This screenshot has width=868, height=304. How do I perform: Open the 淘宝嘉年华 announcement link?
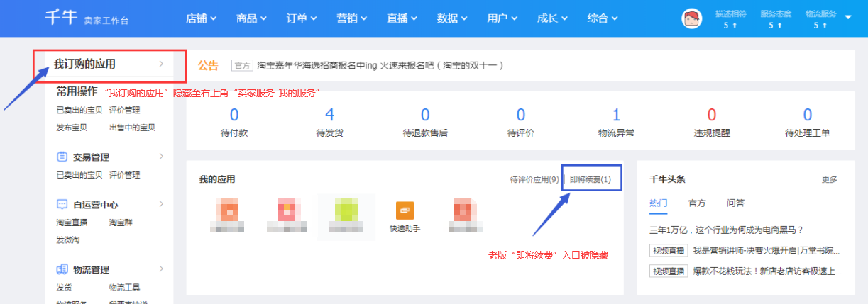(380, 65)
